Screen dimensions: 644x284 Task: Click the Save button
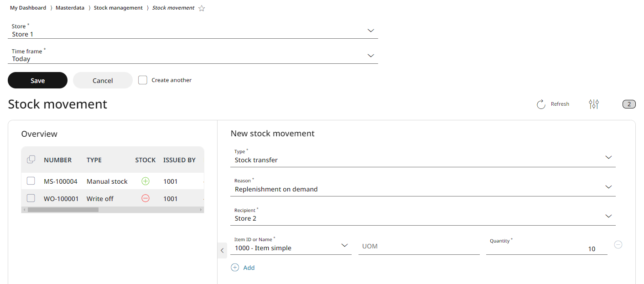click(x=37, y=80)
